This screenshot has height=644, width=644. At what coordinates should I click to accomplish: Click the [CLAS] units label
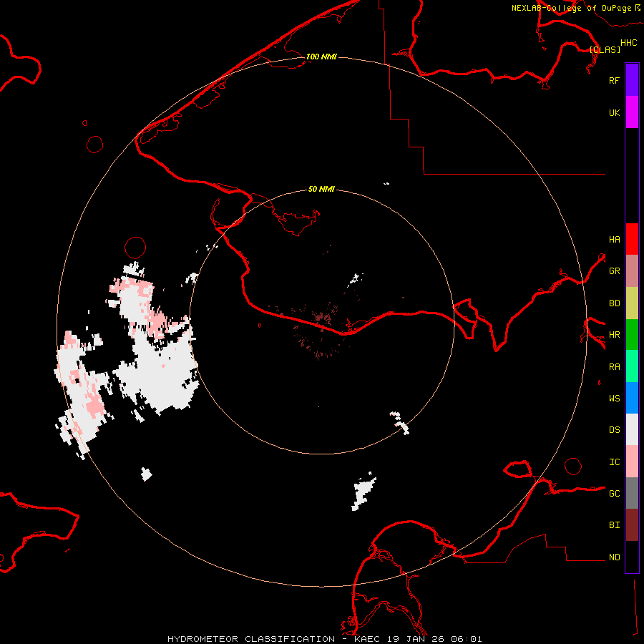pos(604,49)
